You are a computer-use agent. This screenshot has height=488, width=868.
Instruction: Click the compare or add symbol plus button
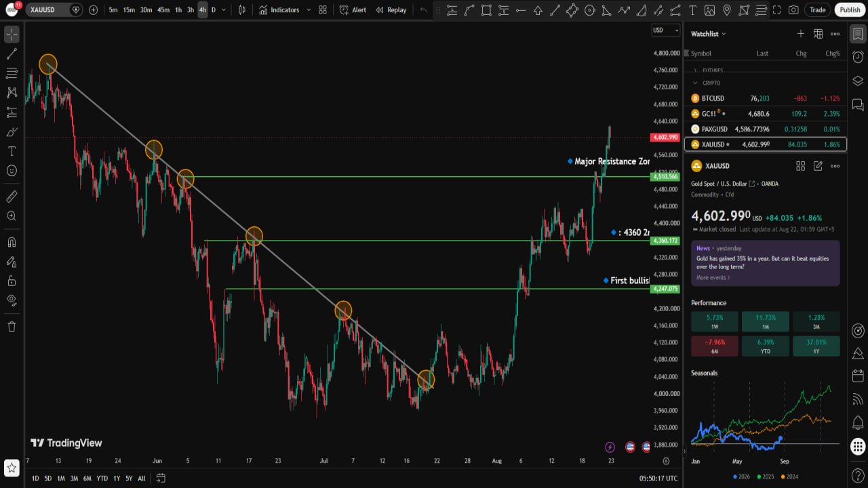pyautogui.click(x=93, y=10)
